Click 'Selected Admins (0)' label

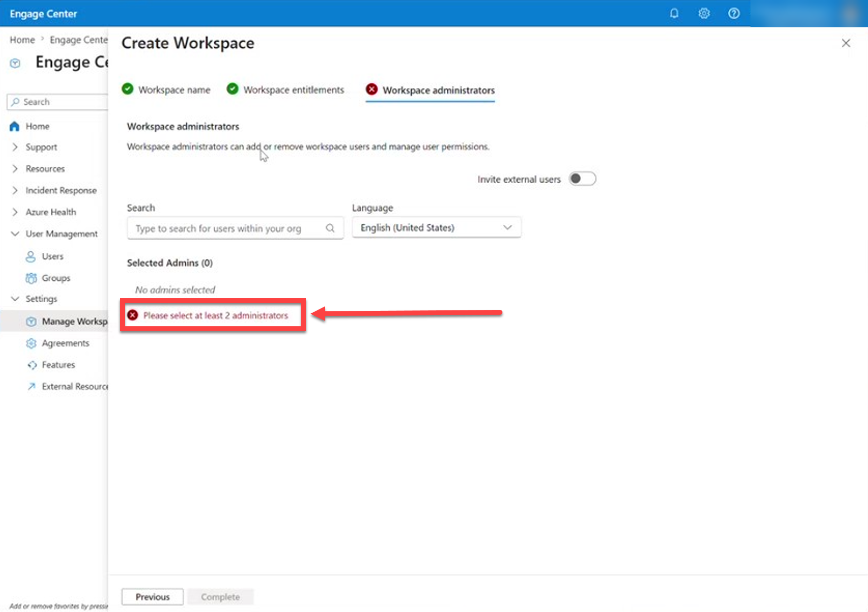170,263
